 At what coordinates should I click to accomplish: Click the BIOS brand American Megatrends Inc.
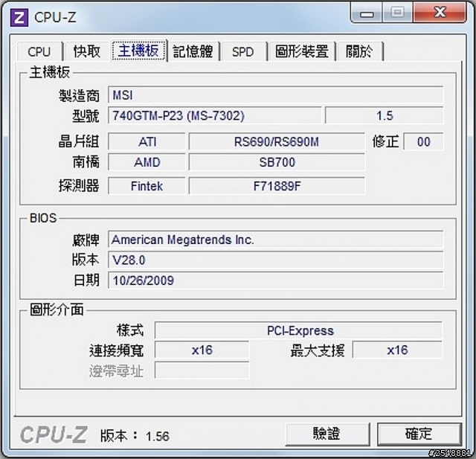point(275,240)
